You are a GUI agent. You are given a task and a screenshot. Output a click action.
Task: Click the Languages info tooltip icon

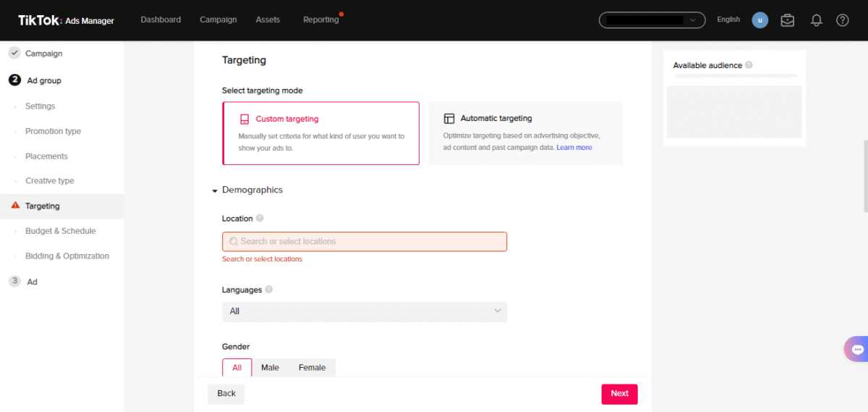click(269, 290)
